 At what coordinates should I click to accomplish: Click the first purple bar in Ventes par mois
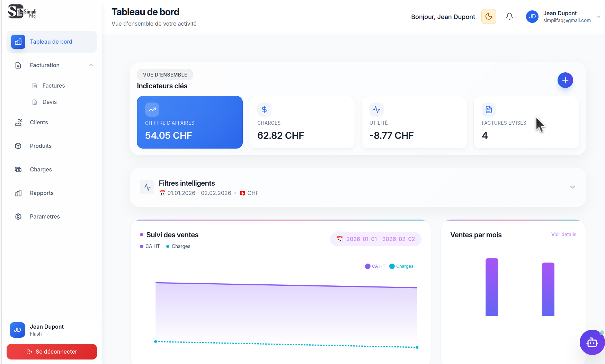tap(492, 287)
